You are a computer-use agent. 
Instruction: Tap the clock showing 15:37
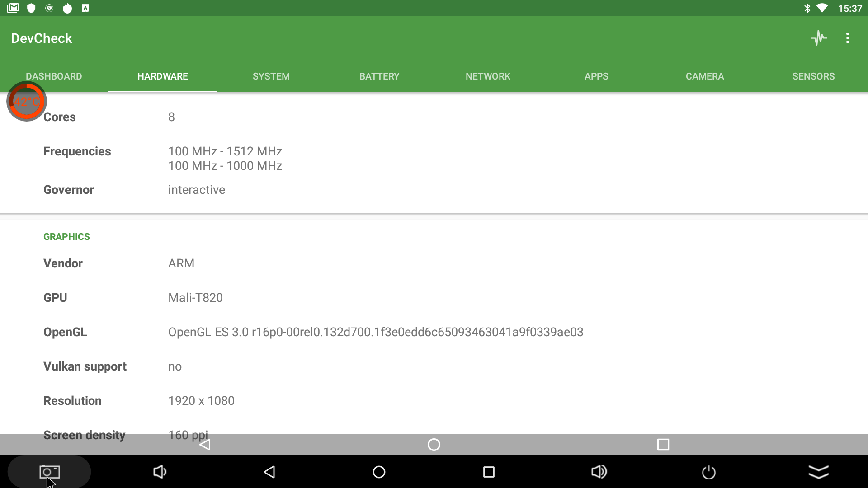[x=850, y=8]
